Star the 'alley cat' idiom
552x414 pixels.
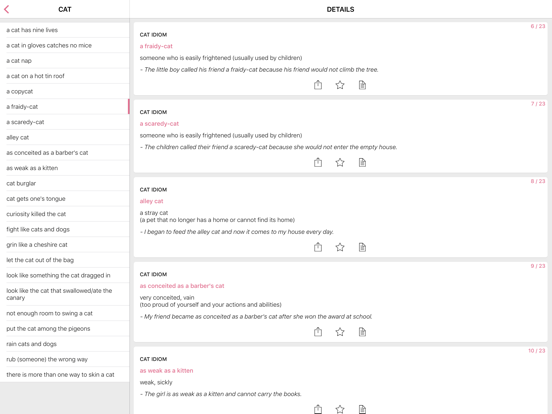340,247
